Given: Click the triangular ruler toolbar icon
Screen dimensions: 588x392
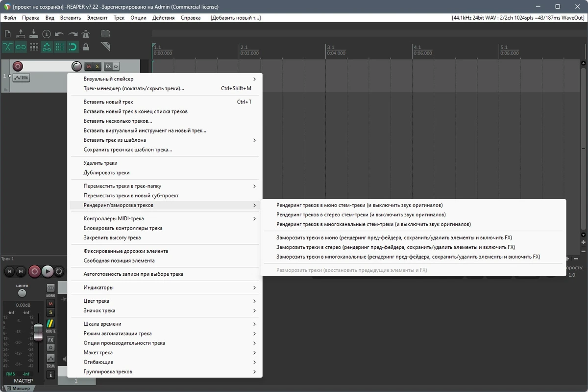Looking at the screenshot, I should tap(105, 47).
